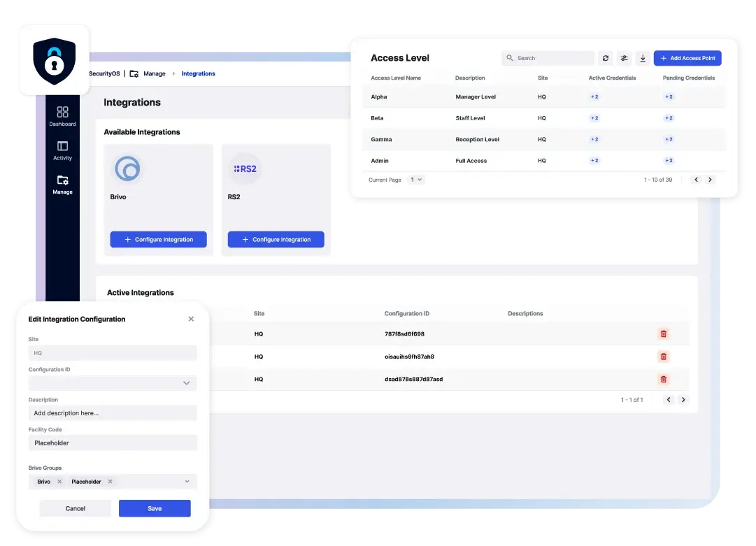
Task: Close the Edit Integration Configuration dialog
Action: (191, 319)
